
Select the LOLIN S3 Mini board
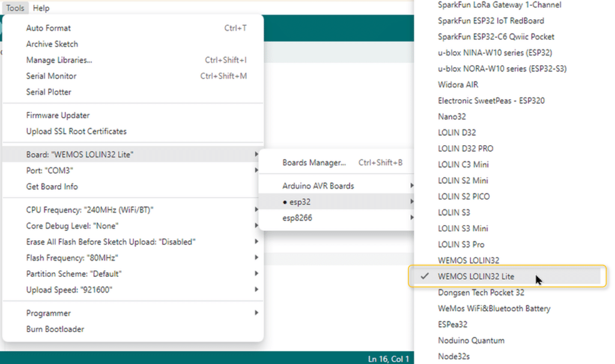(x=463, y=229)
